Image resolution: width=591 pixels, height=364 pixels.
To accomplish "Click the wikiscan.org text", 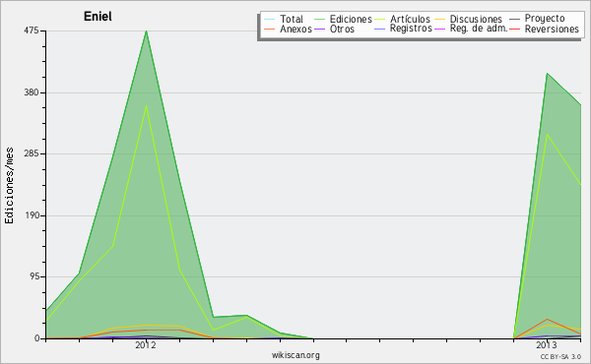I will (295, 355).
